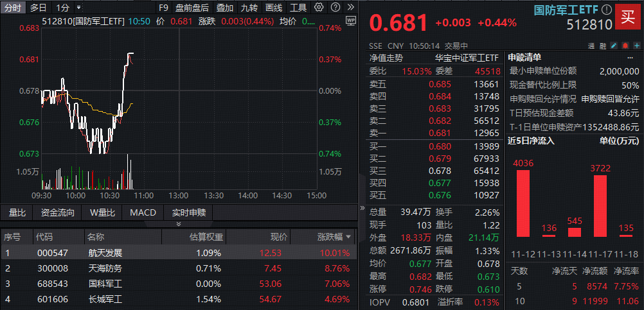Image resolution: width=644 pixels, height=310 pixels.
Task: Click the 融 margin trading icon
Action: pos(602,46)
